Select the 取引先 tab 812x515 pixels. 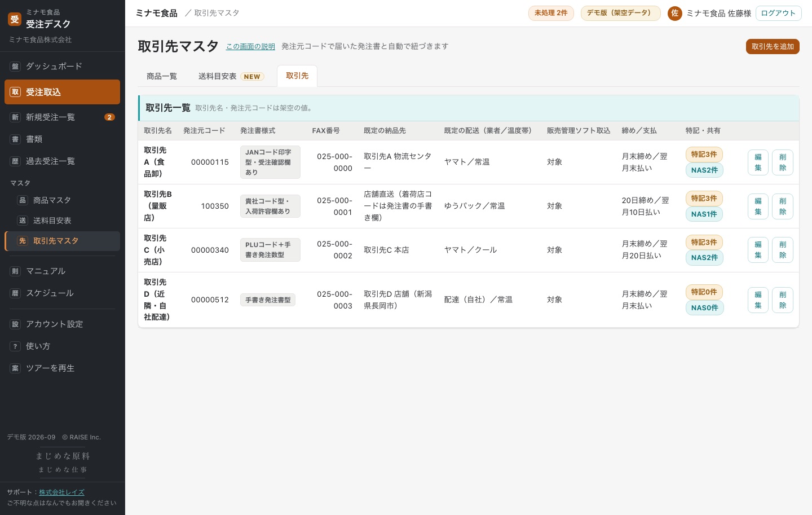pos(297,76)
